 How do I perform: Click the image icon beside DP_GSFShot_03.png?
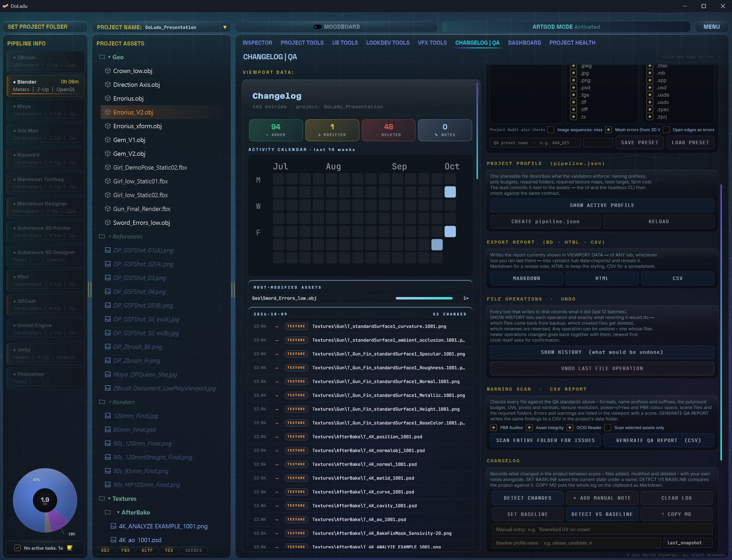[108, 278]
